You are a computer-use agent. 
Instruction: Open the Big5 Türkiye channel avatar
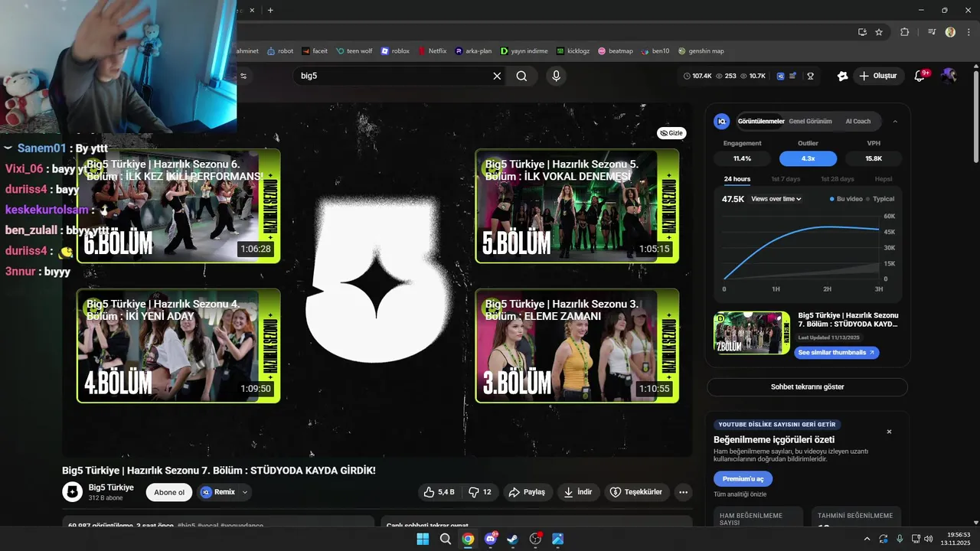(72, 492)
